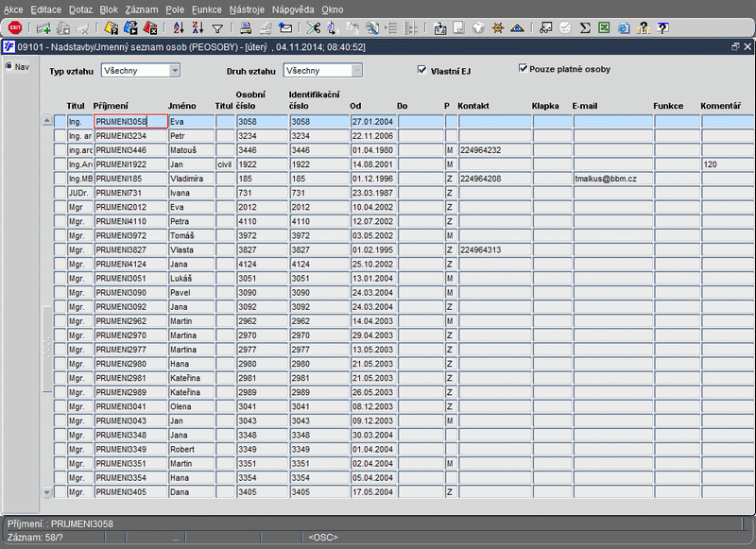
Task: Sort ascending A-Z icon
Action: click(179, 28)
